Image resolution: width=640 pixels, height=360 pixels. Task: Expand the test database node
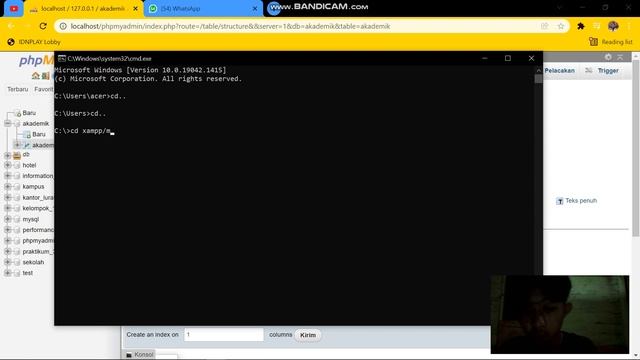tap(8, 273)
